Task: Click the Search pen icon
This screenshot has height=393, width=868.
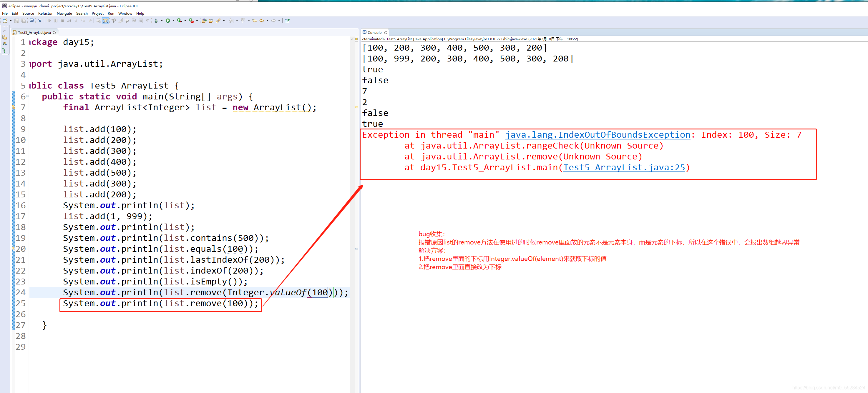Action: point(218,21)
